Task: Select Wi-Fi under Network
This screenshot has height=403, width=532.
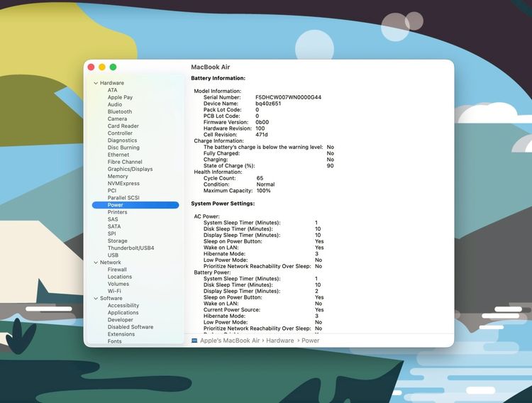Action: click(x=114, y=292)
